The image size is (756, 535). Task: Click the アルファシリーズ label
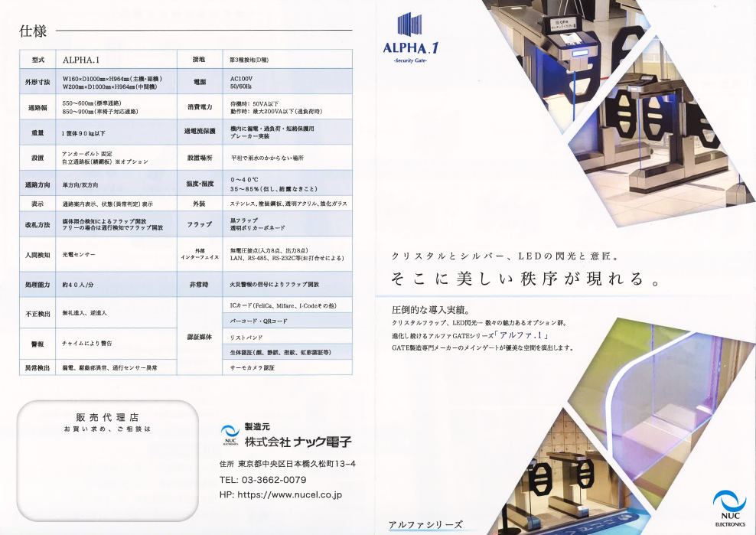pos(425,525)
